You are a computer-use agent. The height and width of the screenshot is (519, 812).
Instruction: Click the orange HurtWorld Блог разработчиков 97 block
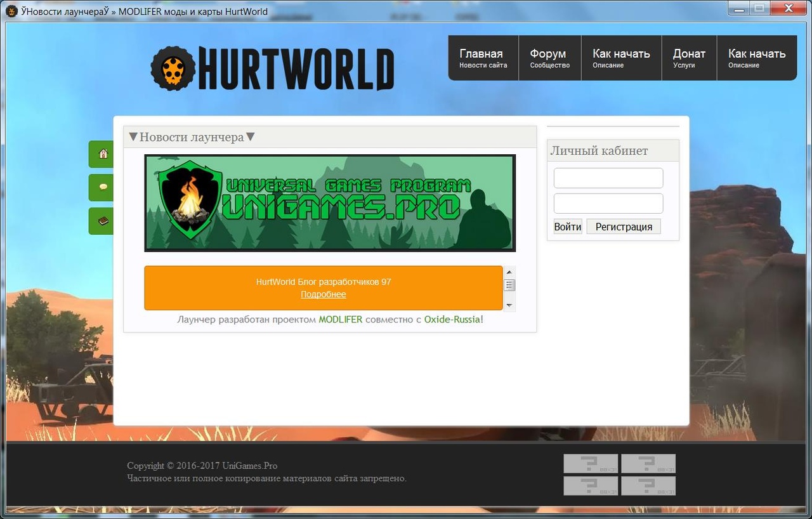tap(324, 288)
